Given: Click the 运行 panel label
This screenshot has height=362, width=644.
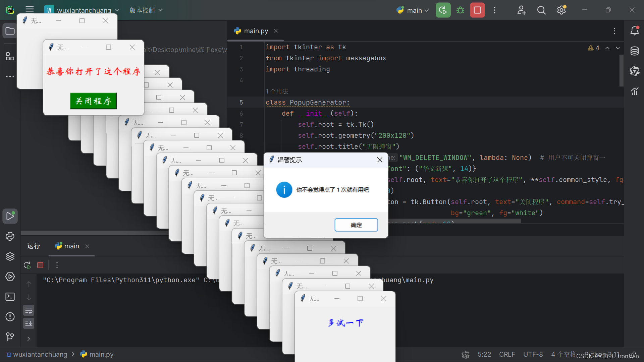Looking at the screenshot, I should pos(34,246).
